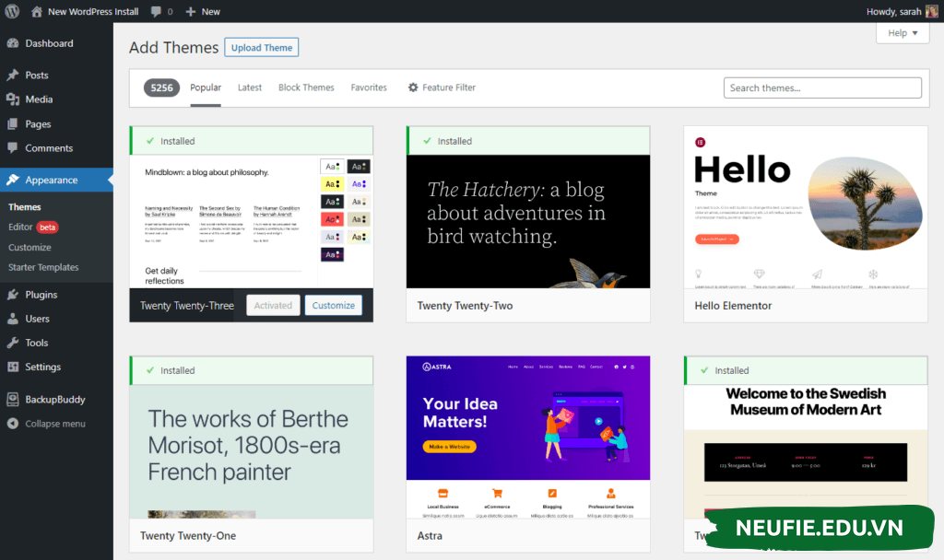Switch to the Latest themes tab
Image resolution: width=944 pixels, height=560 pixels.
pyautogui.click(x=249, y=87)
